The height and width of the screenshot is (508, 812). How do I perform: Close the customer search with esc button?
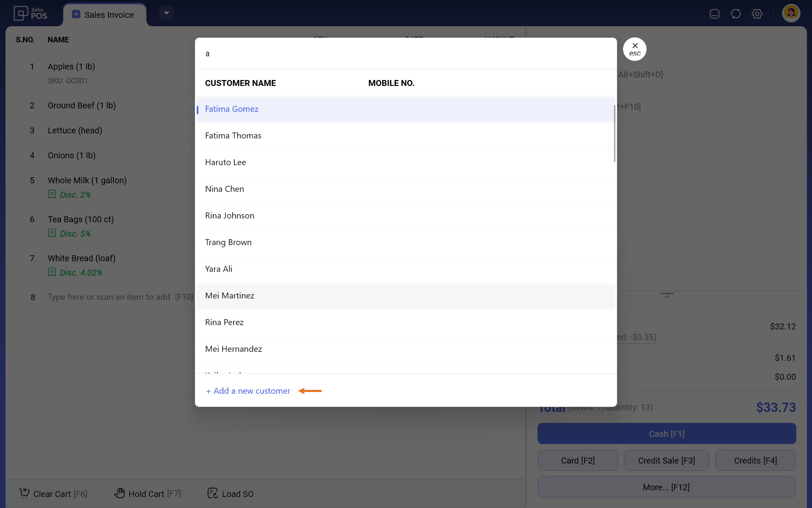634,49
